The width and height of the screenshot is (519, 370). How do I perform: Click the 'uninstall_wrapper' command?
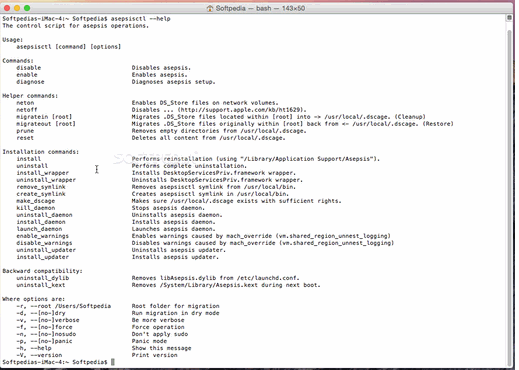coord(46,180)
